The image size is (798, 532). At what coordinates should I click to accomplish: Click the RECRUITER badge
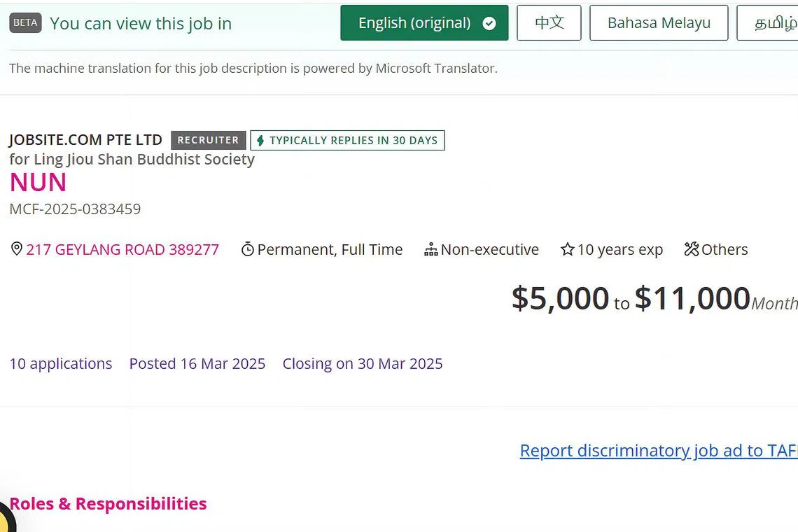[x=208, y=140]
